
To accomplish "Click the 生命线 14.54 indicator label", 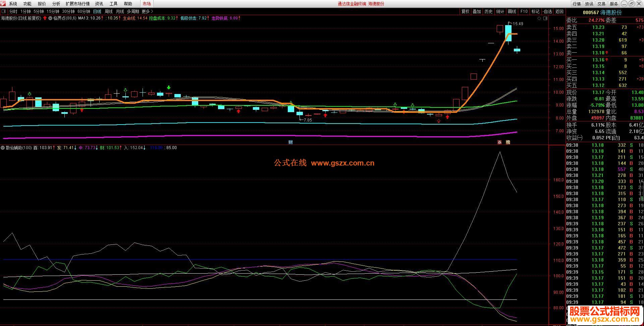I will point(135,18).
